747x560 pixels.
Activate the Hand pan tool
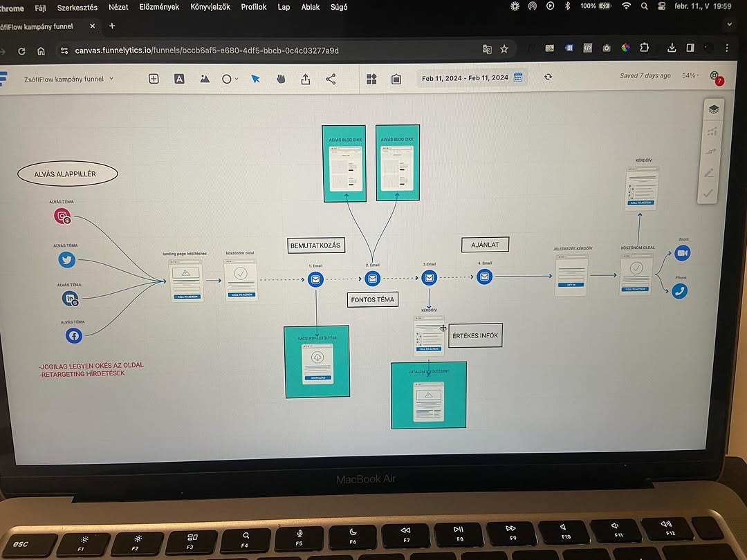pyautogui.click(x=280, y=79)
